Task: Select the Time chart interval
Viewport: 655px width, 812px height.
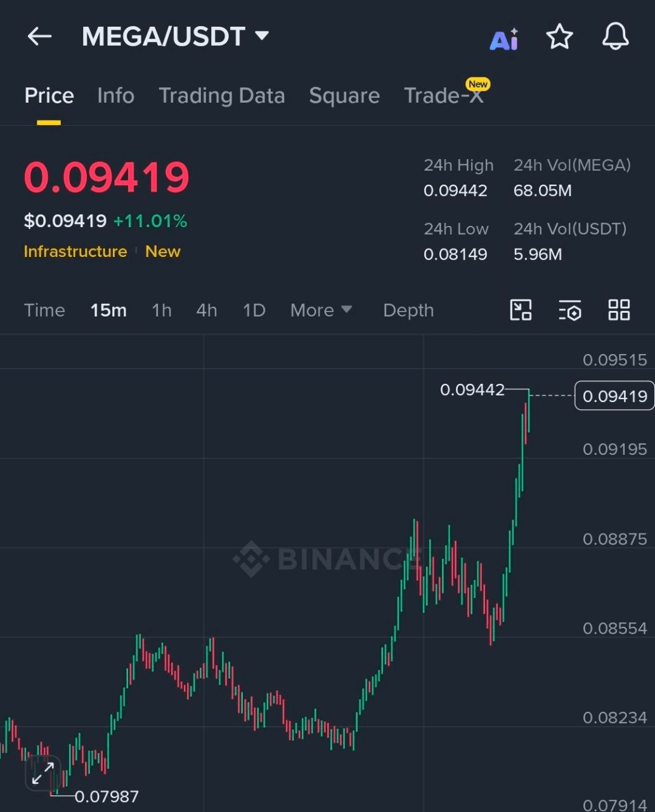Action: tap(44, 310)
